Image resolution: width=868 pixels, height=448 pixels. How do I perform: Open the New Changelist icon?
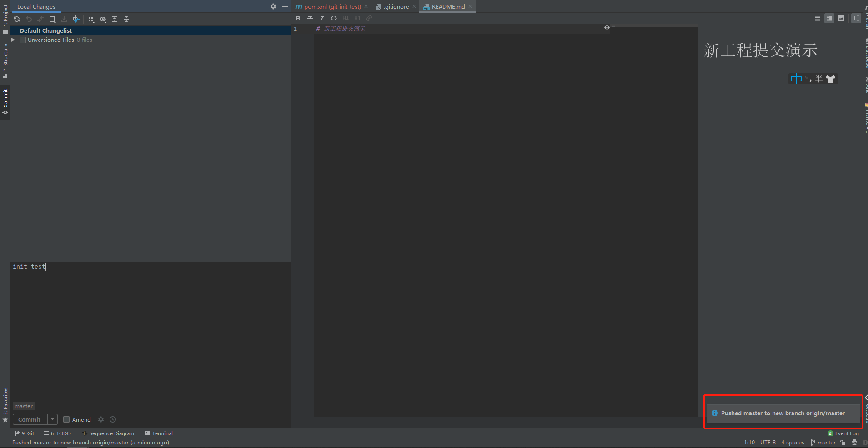(x=52, y=19)
